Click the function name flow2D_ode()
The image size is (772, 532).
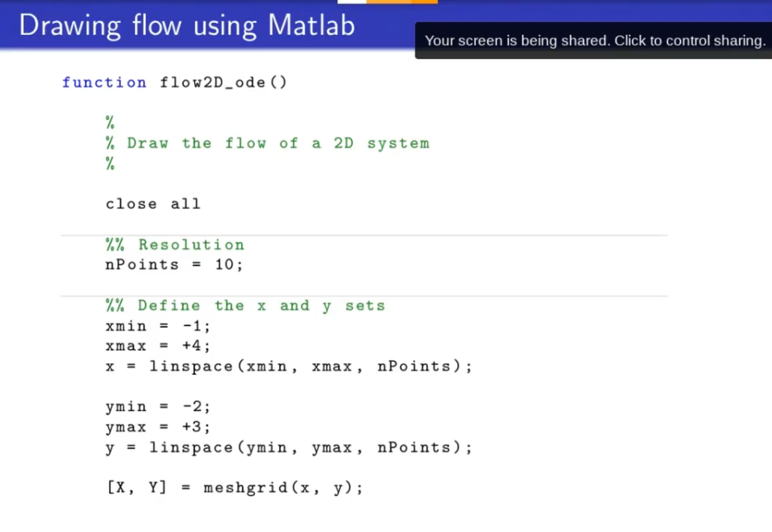223,83
